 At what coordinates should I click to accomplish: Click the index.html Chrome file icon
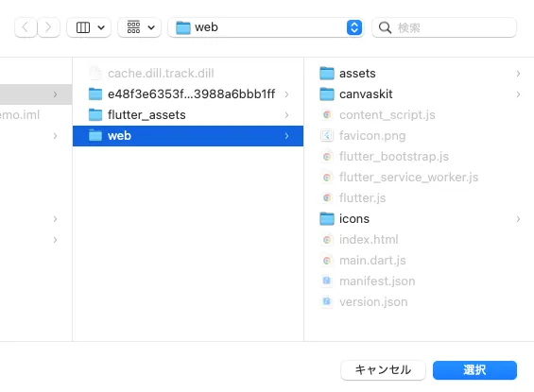click(327, 240)
